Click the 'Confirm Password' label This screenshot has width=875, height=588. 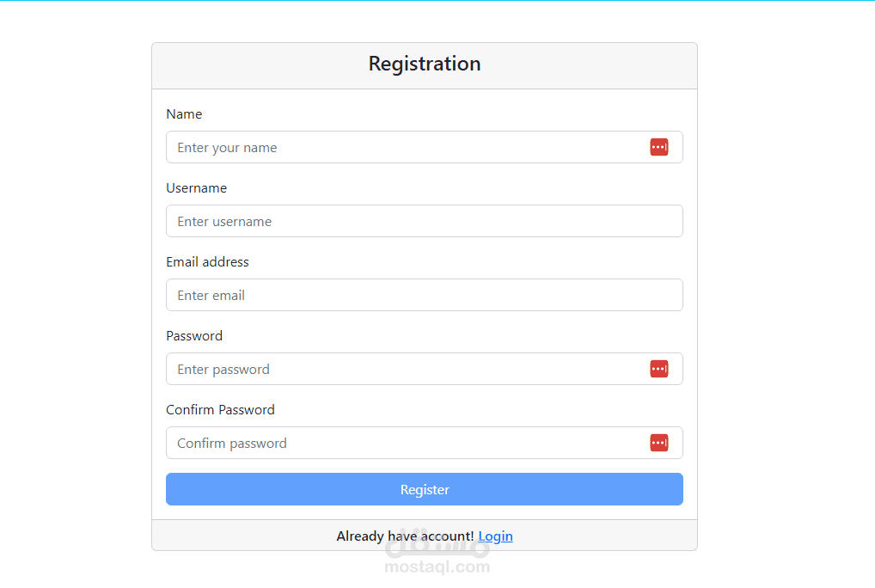coord(220,410)
